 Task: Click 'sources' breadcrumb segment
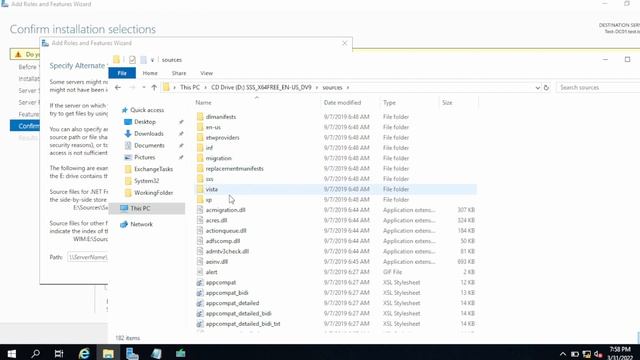(332, 87)
